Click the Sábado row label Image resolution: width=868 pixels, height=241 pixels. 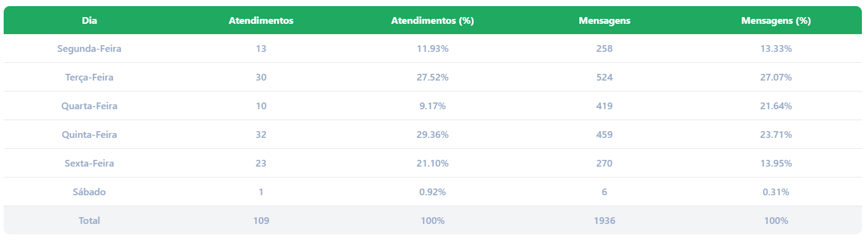[x=89, y=192]
